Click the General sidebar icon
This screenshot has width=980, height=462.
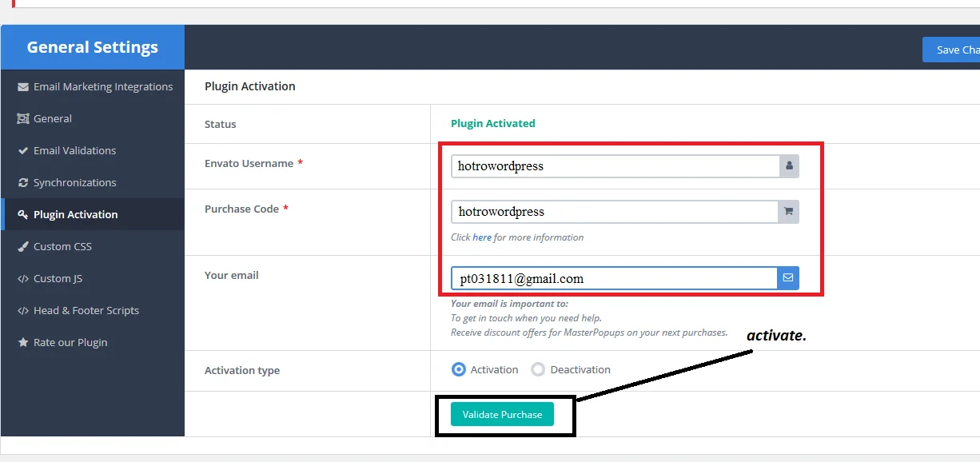23,119
